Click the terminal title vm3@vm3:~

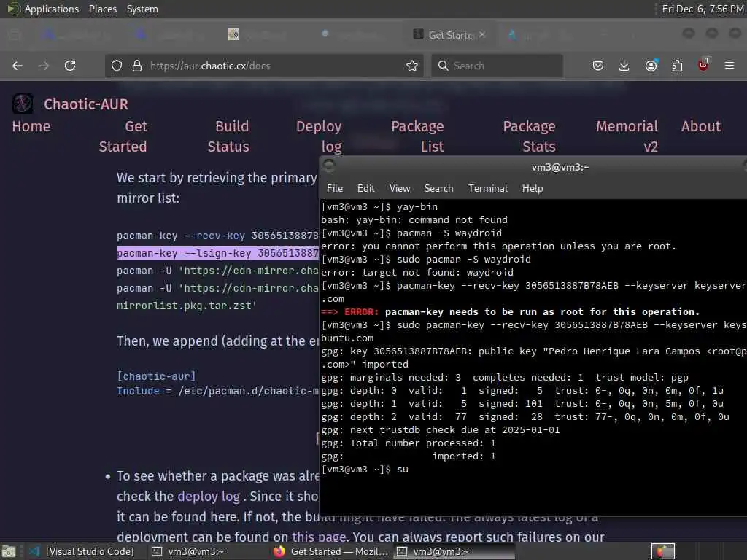(560, 167)
